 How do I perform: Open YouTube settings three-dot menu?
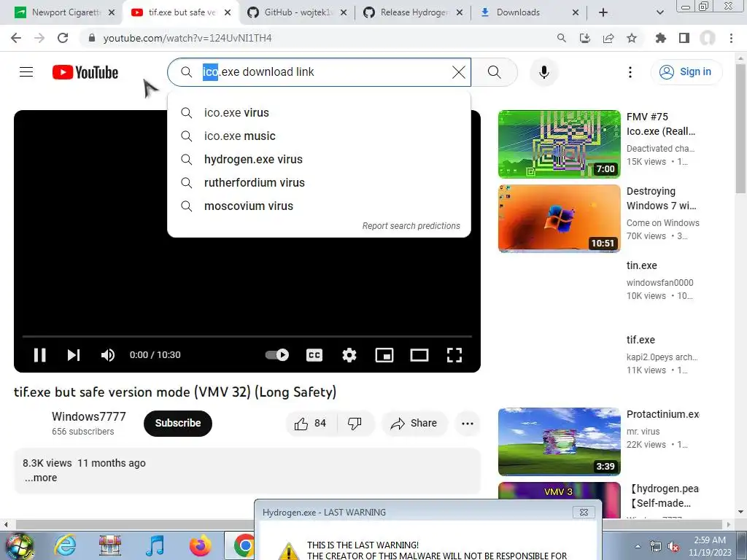(x=630, y=72)
